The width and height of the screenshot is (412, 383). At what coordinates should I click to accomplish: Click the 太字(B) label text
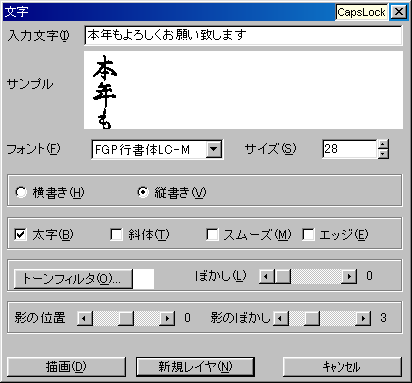point(53,235)
